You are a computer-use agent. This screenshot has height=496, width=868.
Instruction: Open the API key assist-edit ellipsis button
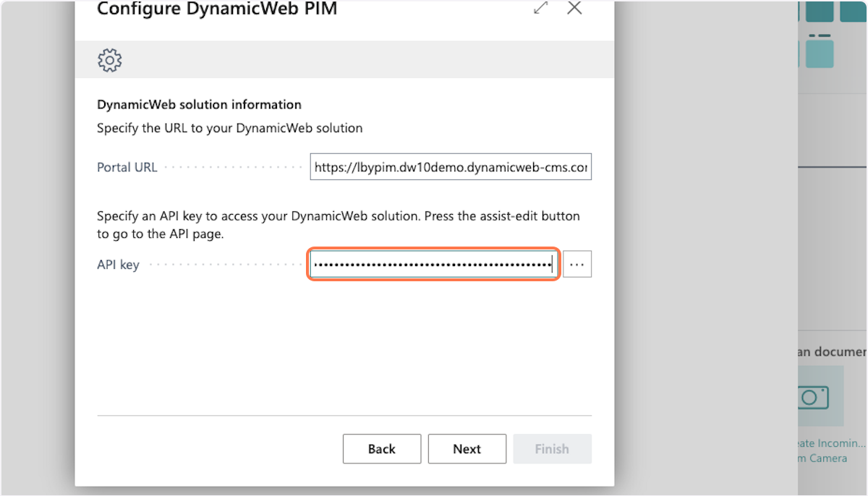pos(576,265)
